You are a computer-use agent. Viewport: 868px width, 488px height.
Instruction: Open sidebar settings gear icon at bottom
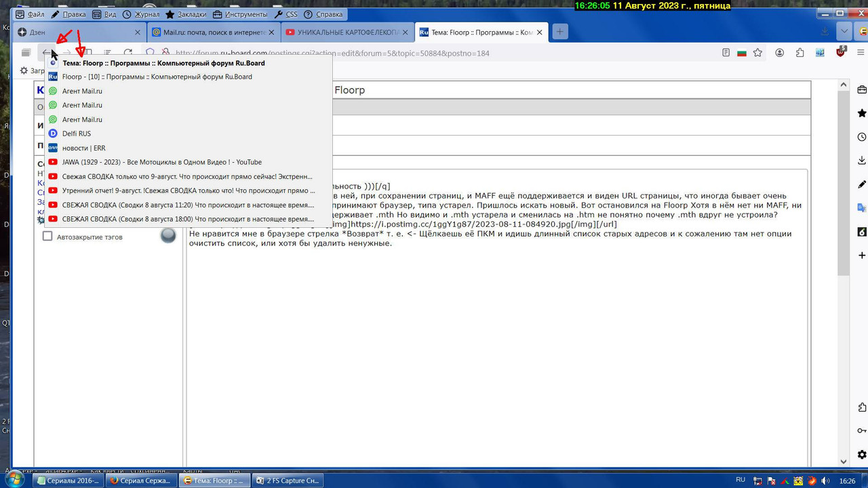point(862,454)
